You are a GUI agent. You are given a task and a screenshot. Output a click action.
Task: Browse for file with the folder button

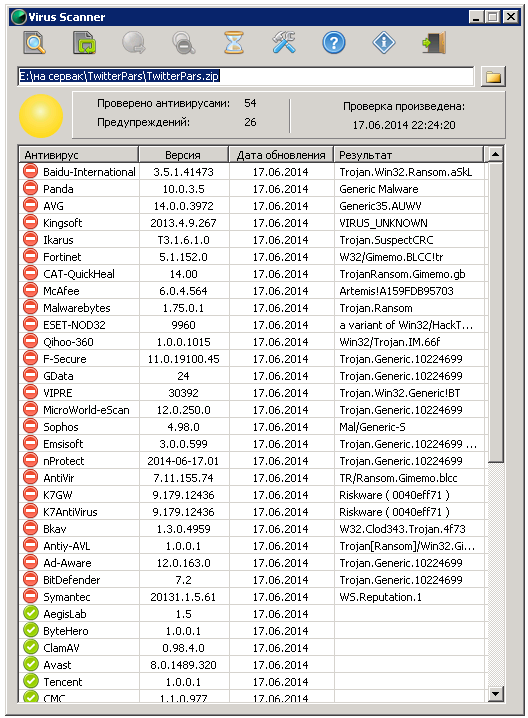493,76
